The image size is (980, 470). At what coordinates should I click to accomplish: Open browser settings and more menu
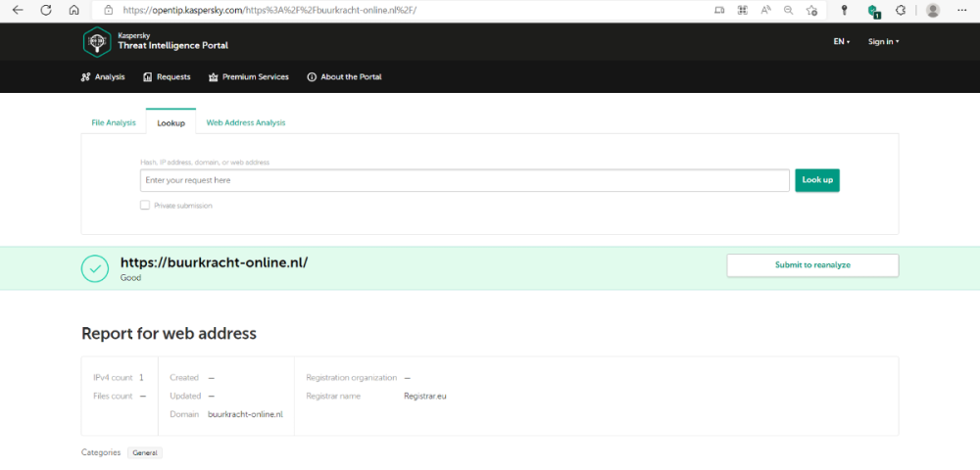point(962,10)
